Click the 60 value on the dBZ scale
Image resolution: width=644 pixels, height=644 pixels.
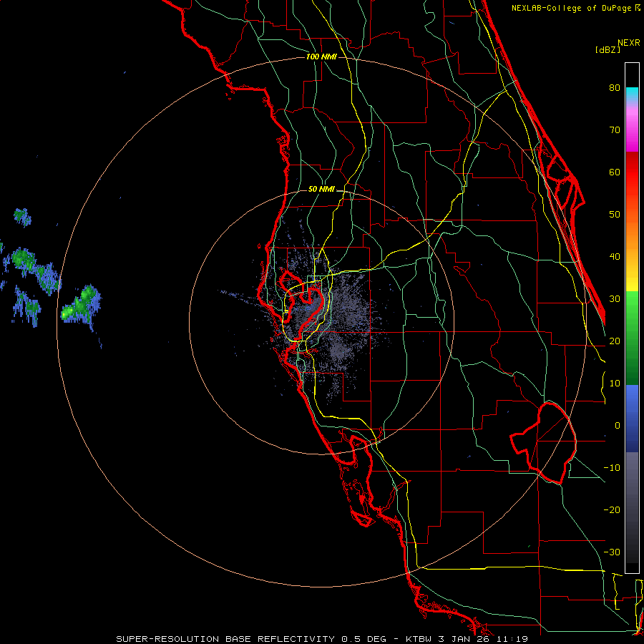click(x=615, y=172)
